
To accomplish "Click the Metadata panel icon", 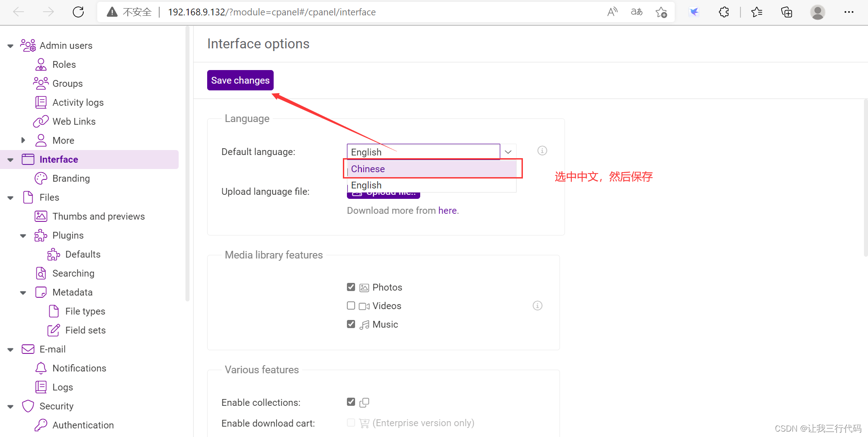I will tap(41, 292).
